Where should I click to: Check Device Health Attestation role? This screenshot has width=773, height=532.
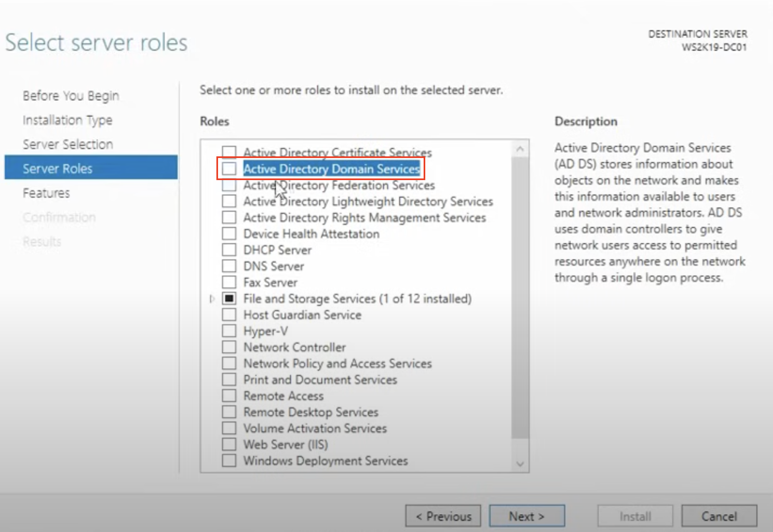229,233
